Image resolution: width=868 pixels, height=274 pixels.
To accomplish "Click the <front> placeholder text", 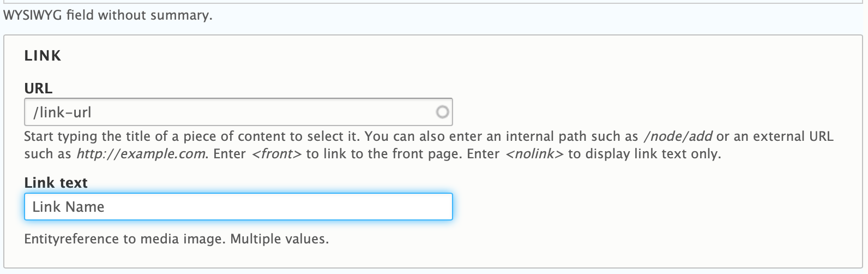I will click(x=276, y=154).
